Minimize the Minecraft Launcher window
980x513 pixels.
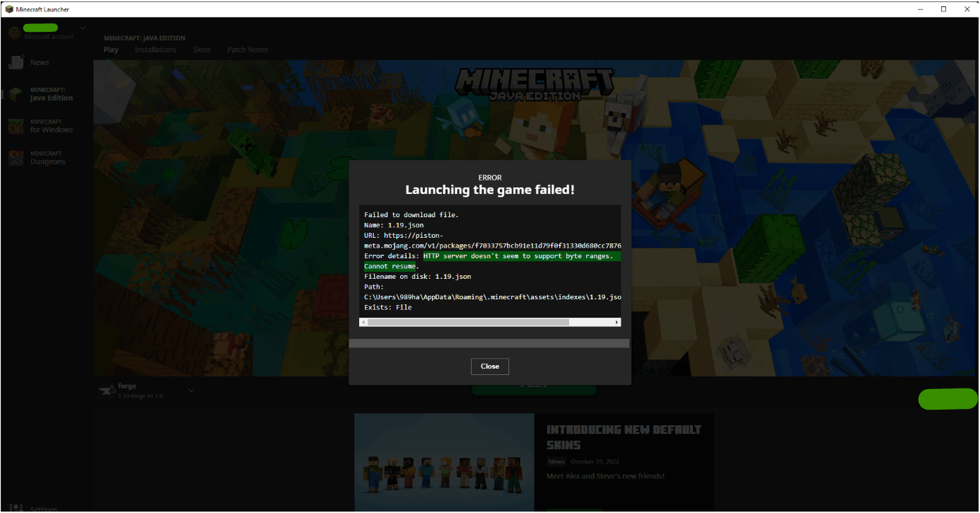click(921, 9)
